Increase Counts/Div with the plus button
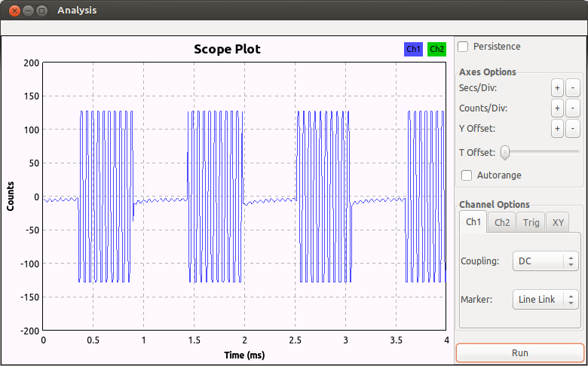This screenshot has width=588, height=366. [x=557, y=108]
